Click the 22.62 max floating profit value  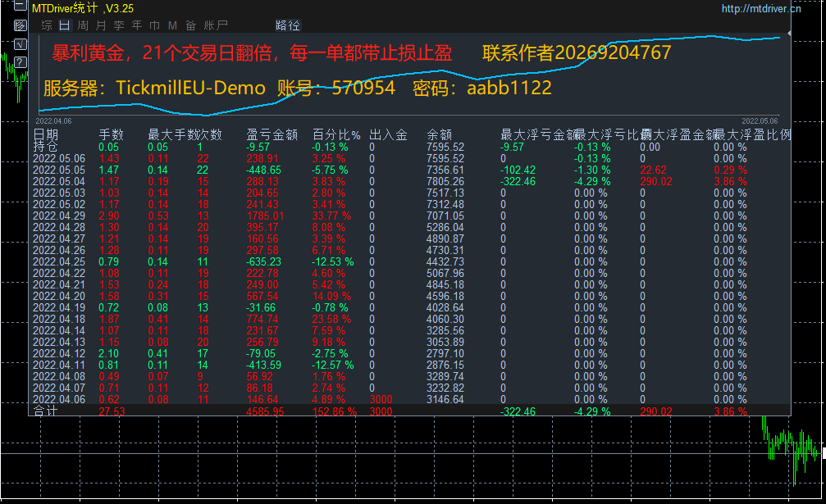coord(653,170)
